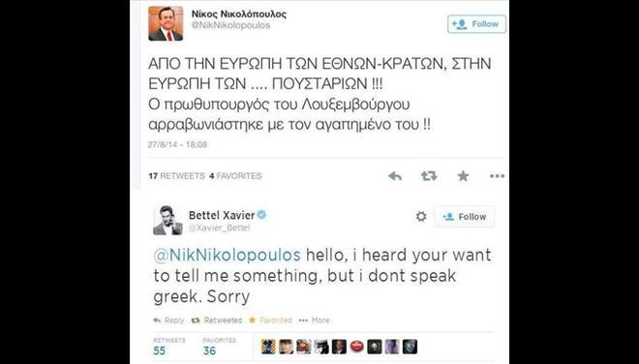Screen dimensions: 639x364
Task: Open Bettel Xavier's profile avatar
Action: coord(167,221)
